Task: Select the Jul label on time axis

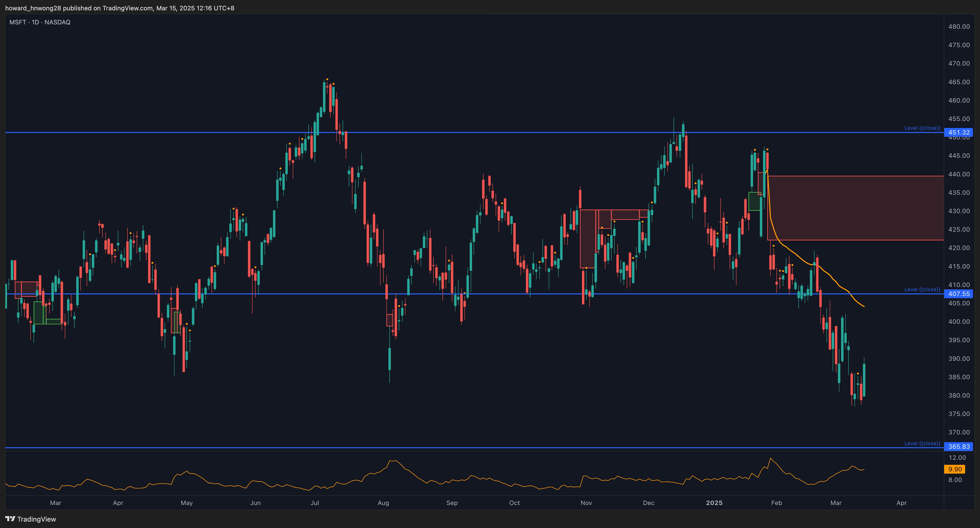Action: 315,502
